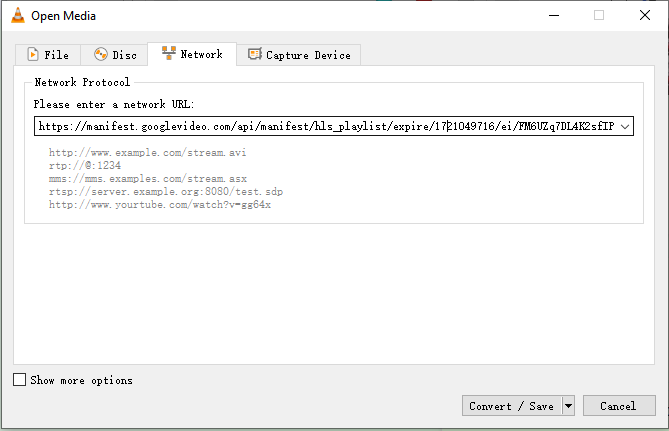Click the File tab play icon
Image resolution: width=669 pixels, height=431 pixels.
click(34, 55)
